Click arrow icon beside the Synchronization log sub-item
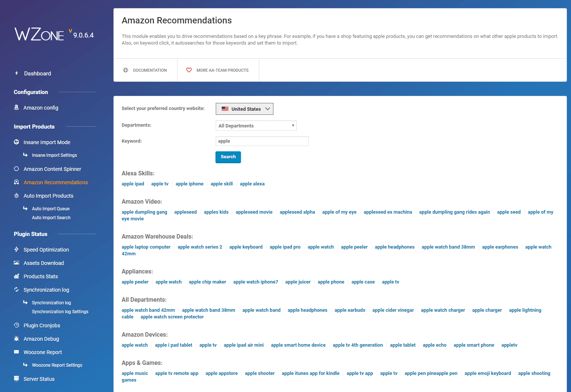The width and height of the screenshot is (571, 392). point(25,302)
